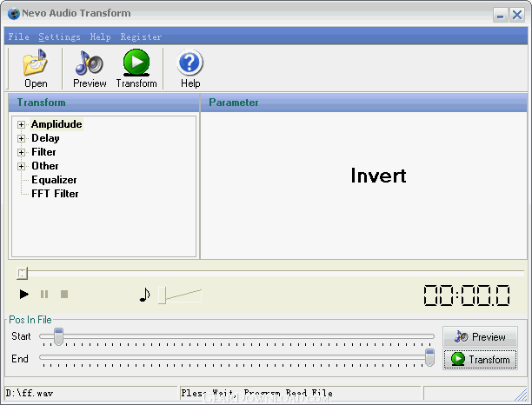This screenshot has height=405, width=532.
Task: Click the Transform button beside the End slider
Action: coord(480,359)
